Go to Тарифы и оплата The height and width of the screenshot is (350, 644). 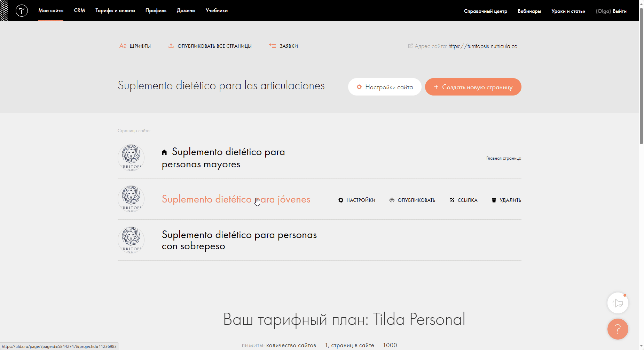pyautogui.click(x=115, y=10)
